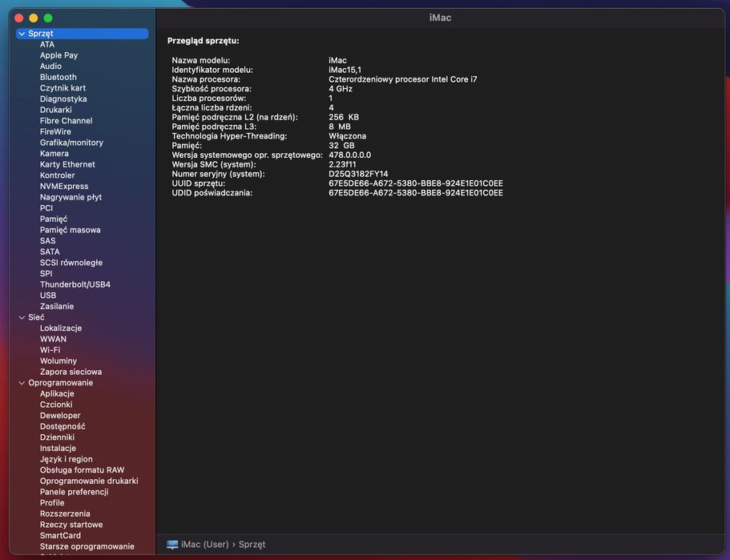Screen dimensions: 730x560
Task: Open Karty Ethernet in the sidebar
Action: click(67, 164)
